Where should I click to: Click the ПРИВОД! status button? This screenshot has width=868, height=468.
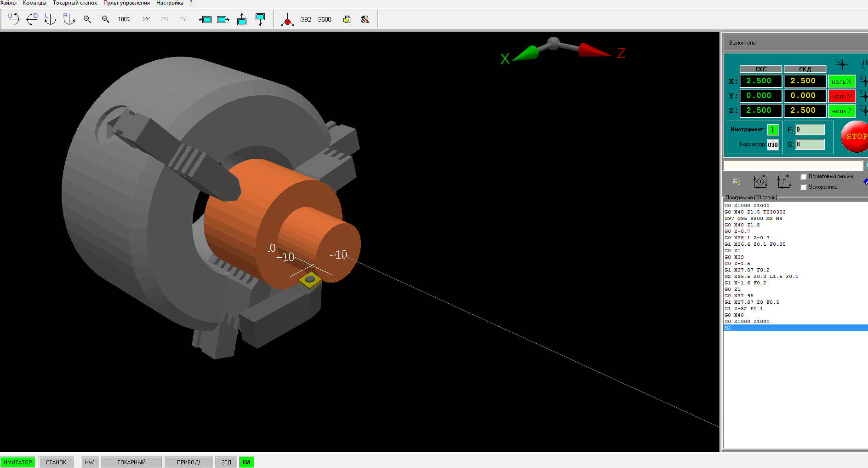pyautogui.click(x=188, y=462)
